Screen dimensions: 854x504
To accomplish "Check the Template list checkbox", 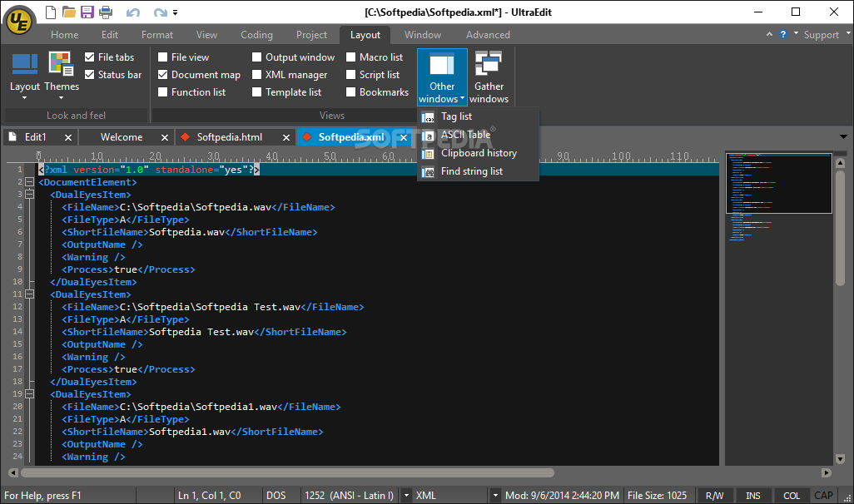I will point(256,92).
